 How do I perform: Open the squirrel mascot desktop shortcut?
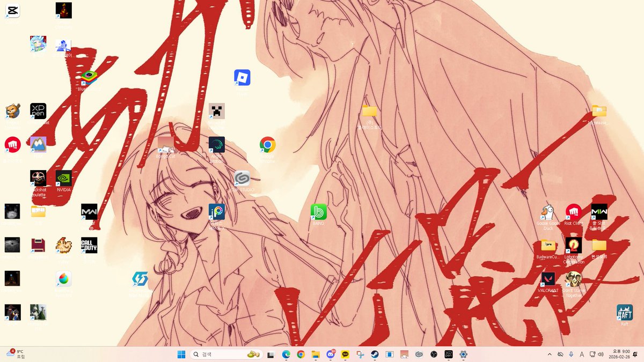[x=12, y=112]
